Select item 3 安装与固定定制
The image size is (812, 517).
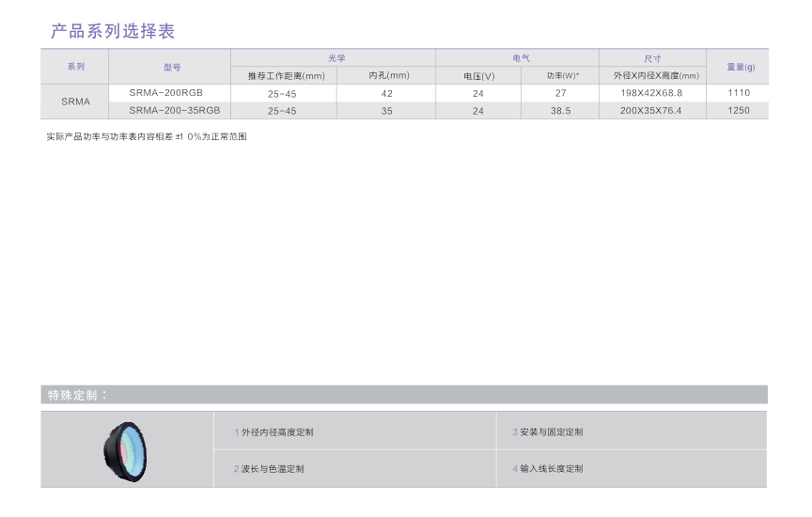tap(548, 432)
